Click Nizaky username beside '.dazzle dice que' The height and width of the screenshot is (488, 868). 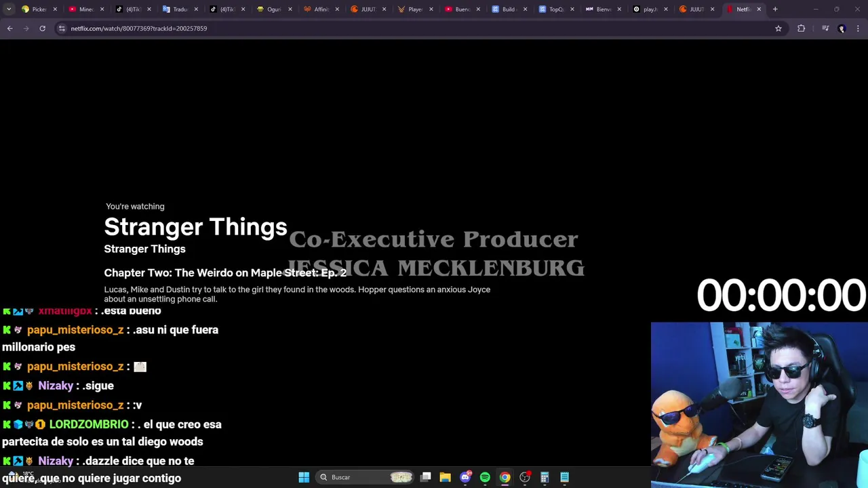[56, 461]
